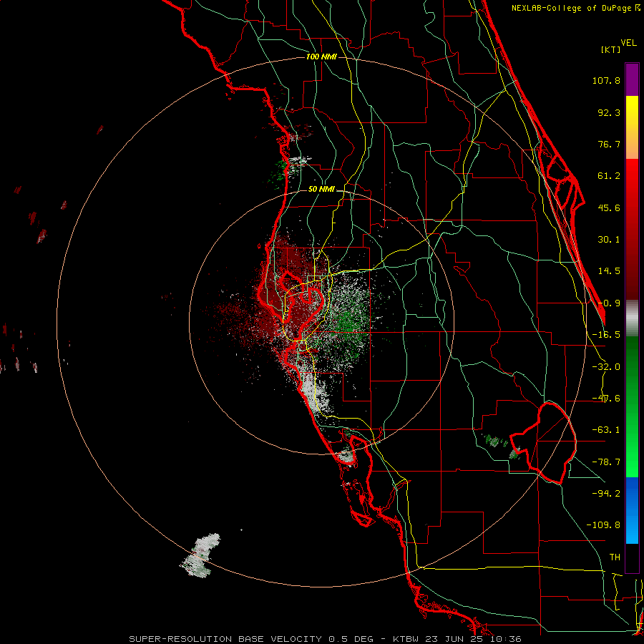The image size is (644, 644).
Task: Click the "100 NMI" range ring label
Action: (x=321, y=57)
